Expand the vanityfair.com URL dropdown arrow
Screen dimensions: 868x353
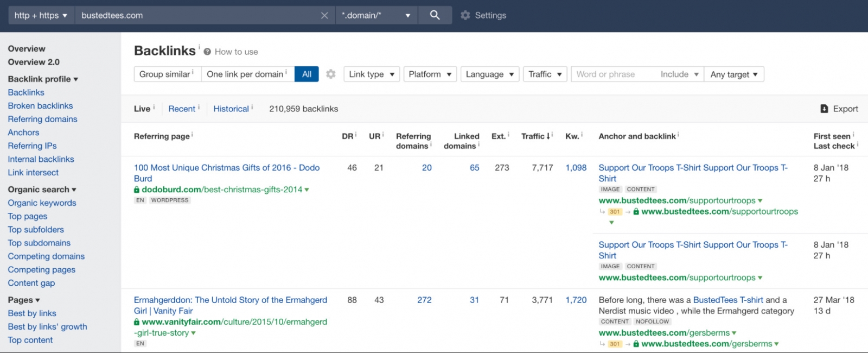[x=193, y=333]
